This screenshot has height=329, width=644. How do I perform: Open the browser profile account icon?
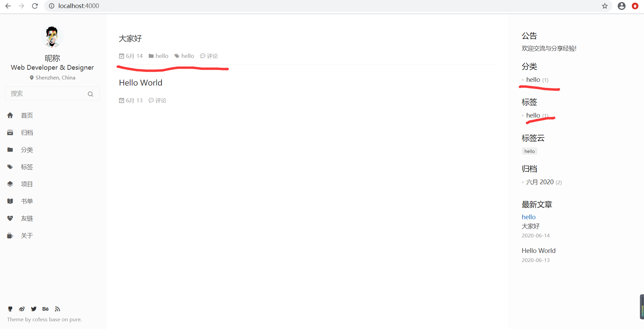(x=621, y=6)
